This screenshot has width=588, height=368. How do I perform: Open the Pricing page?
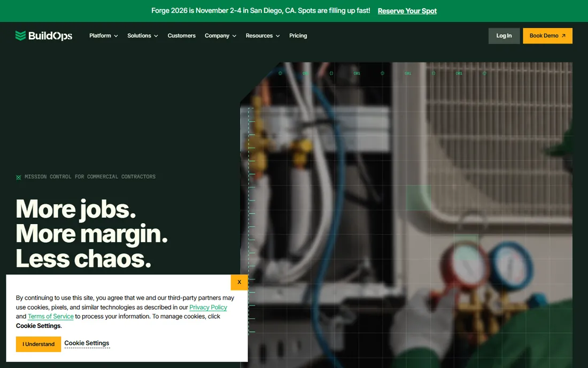pos(298,36)
